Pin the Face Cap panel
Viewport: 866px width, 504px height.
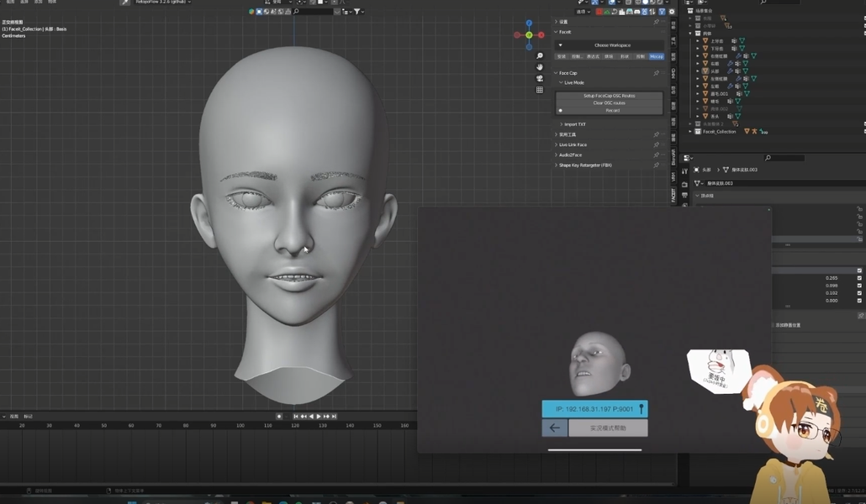coord(656,73)
